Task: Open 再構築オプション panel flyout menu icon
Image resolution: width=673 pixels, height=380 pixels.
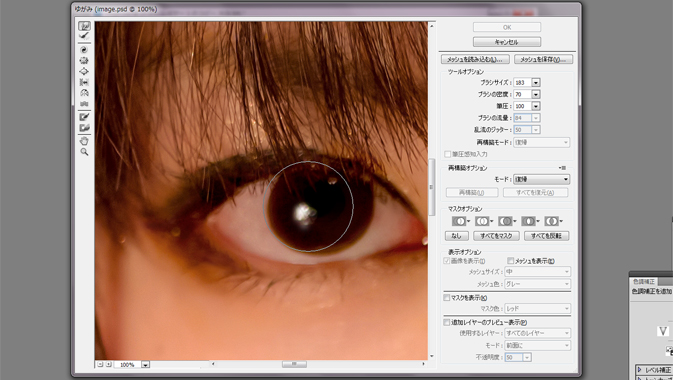Action: coord(563,168)
